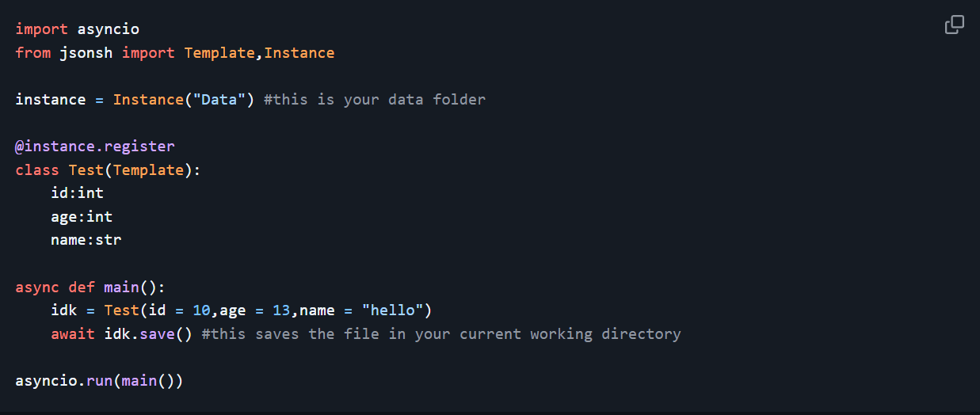980x415 pixels.
Task: Click the 'id:int' field line
Action: pos(78,192)
